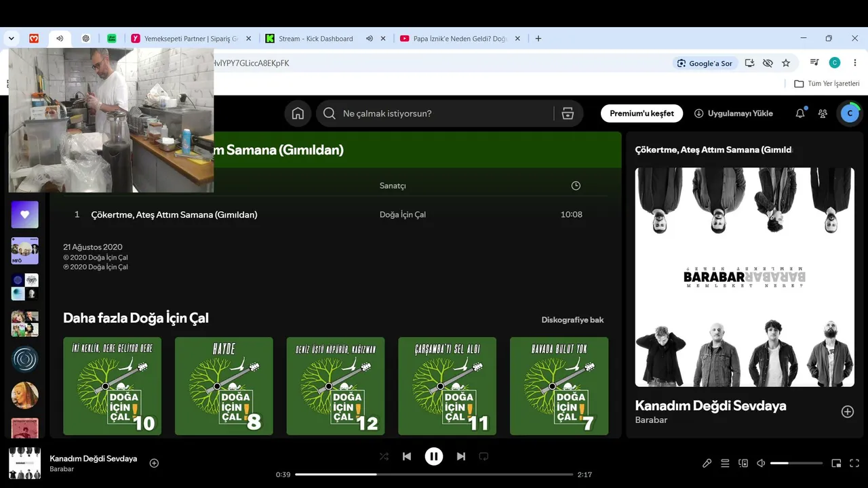The width and height of the screenshot is (868, 488).
Task: Click the search magnifier icon
Action: 330,113
